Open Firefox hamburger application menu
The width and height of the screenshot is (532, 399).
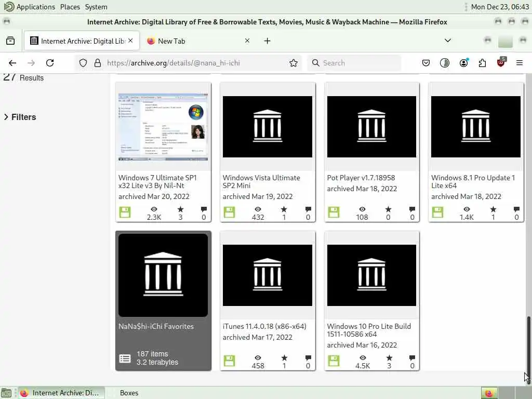click(x=520, y=63)
